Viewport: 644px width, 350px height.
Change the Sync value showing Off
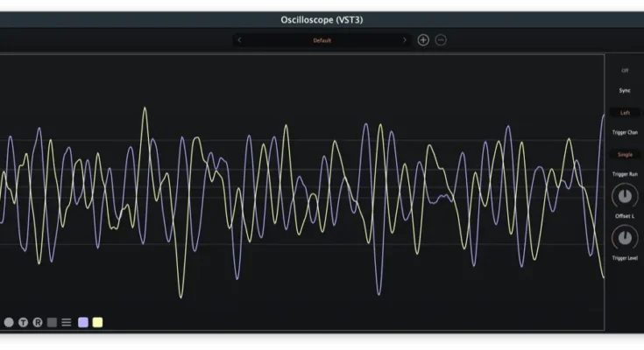625,71
